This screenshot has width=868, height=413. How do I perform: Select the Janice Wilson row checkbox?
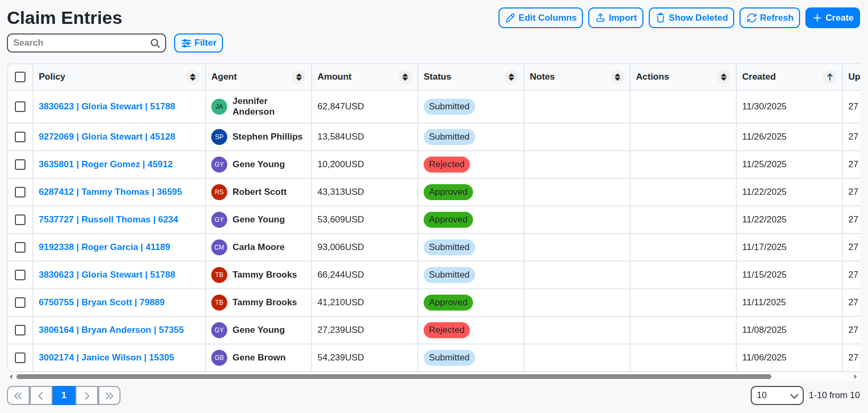(x=20, y=358)
